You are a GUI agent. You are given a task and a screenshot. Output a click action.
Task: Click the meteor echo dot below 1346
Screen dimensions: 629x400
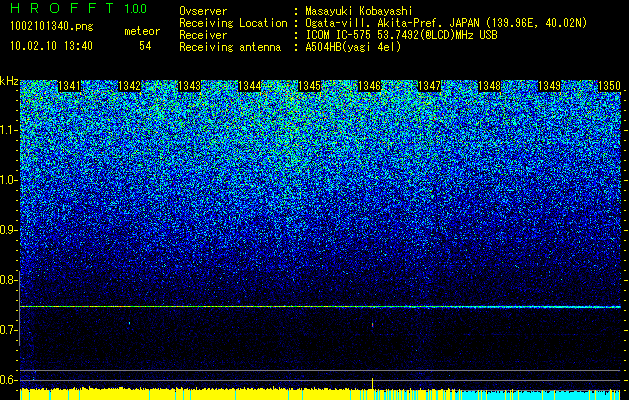[373, 325]
